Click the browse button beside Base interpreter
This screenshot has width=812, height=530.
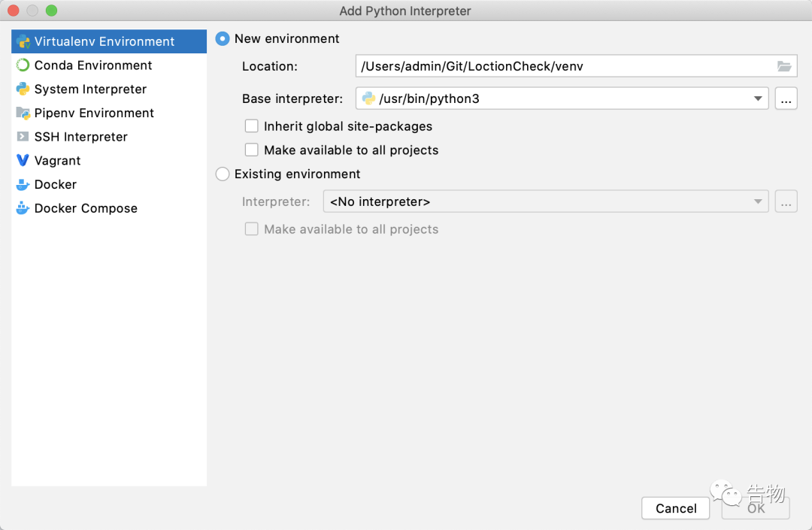tap(786, 98)
